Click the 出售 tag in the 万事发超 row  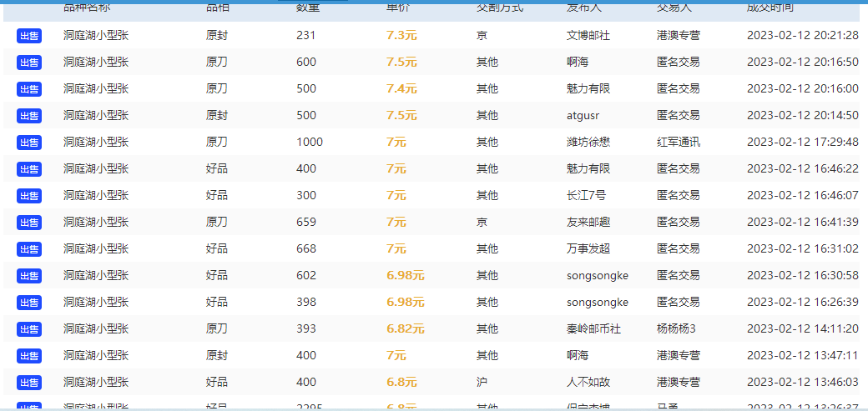point(29,249)
